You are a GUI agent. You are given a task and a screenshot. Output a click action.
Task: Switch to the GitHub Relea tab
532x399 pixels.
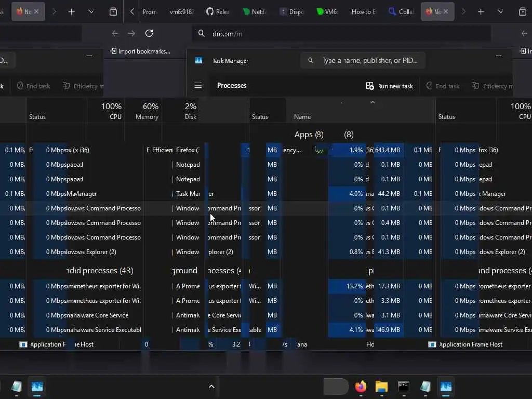point(218,12)
